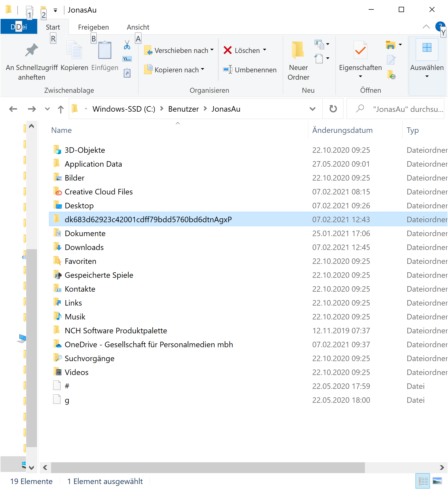Switch to the Freigeben tab
Viewport: 448px width, 489px height.
tap(93, 27)
